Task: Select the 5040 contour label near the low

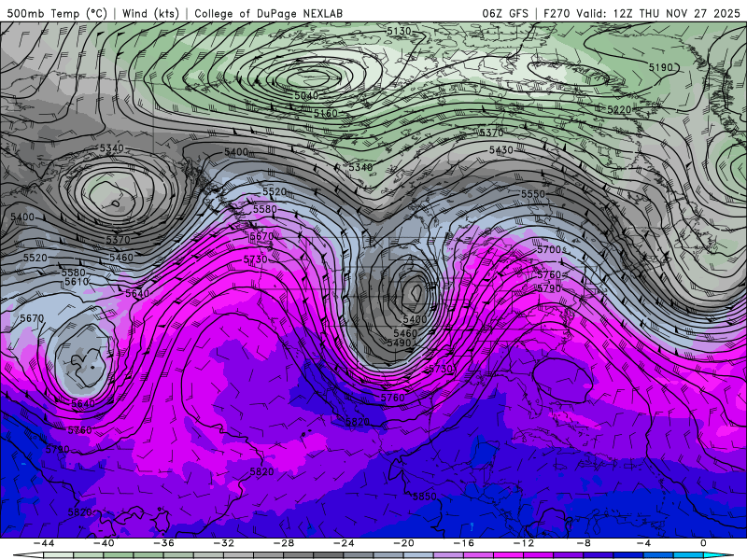Action: pos(306,96)
